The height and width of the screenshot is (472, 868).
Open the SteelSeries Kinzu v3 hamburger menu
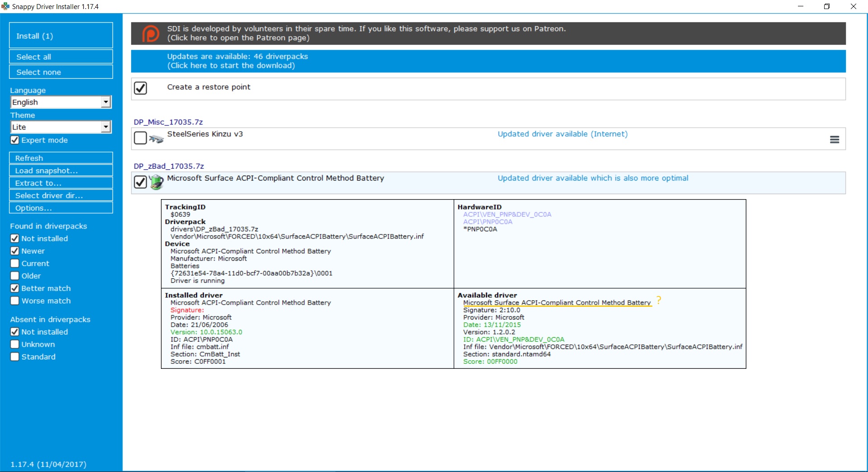click(x=835, y=140)
